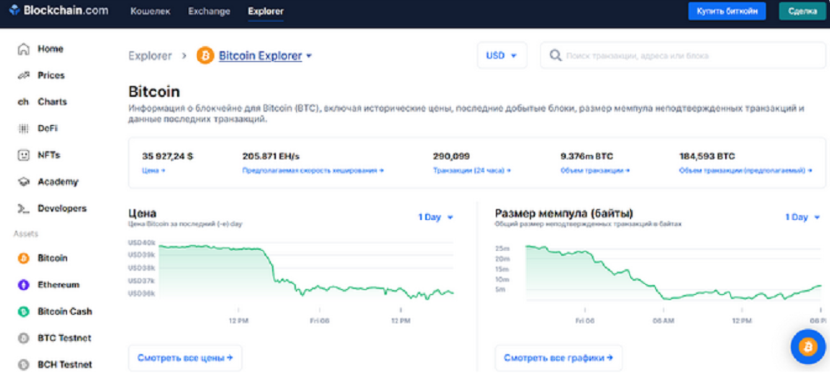The image size is (831, 384).
Task: Click the Charts sidebar icon
Action: pos(23,102)
